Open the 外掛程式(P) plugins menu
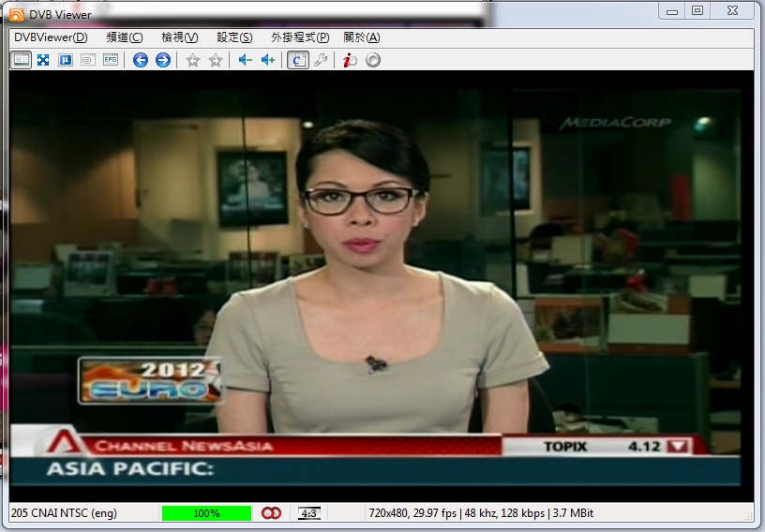Screen dimensions: 765x532 coord(300,37)
